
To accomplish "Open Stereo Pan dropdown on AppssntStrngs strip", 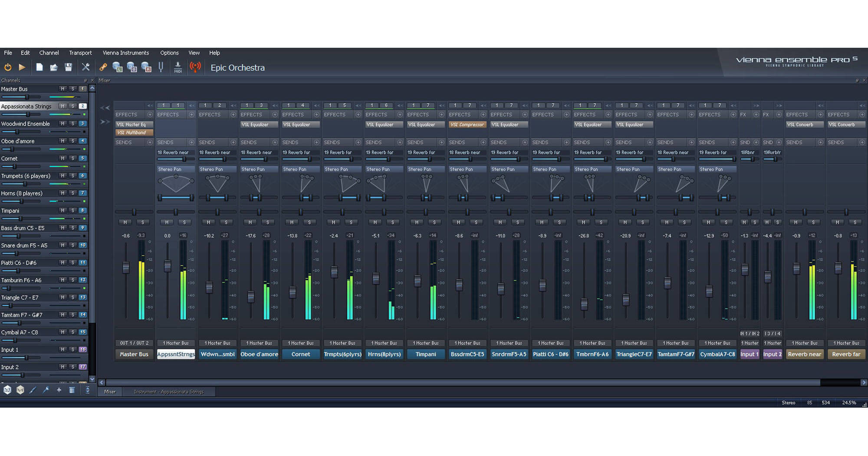I will (x=176, y=169).
